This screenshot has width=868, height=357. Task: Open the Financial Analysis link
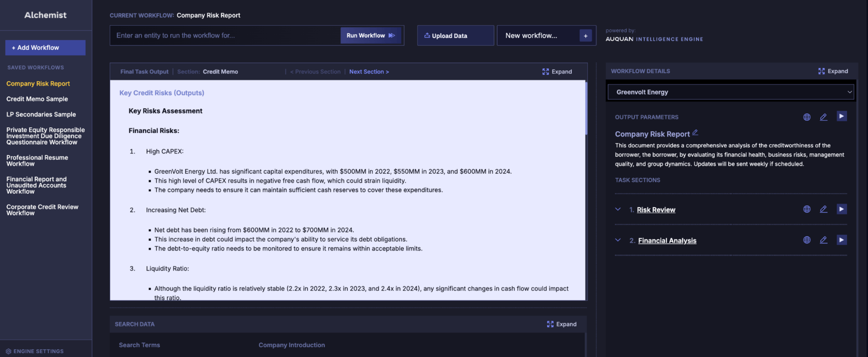tap(667, 241)
